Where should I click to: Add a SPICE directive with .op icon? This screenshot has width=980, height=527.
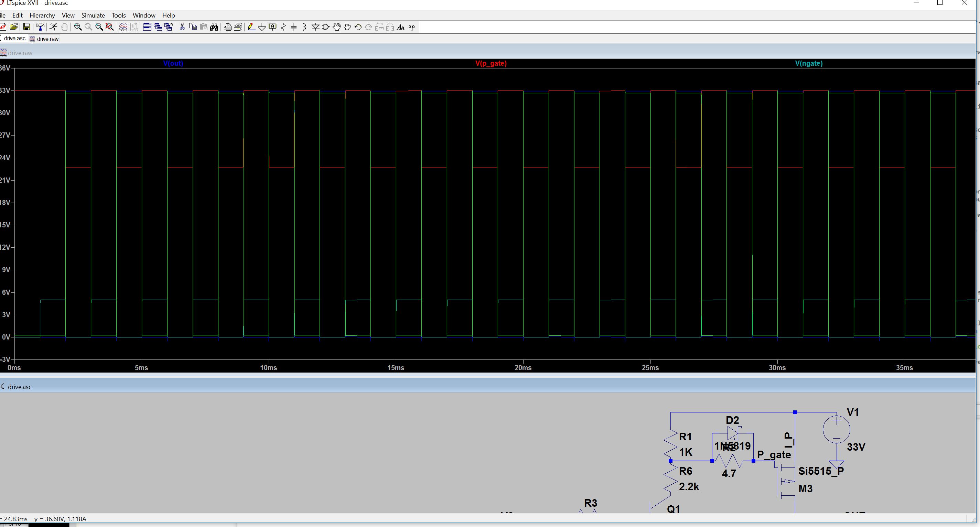coord(411,26)
